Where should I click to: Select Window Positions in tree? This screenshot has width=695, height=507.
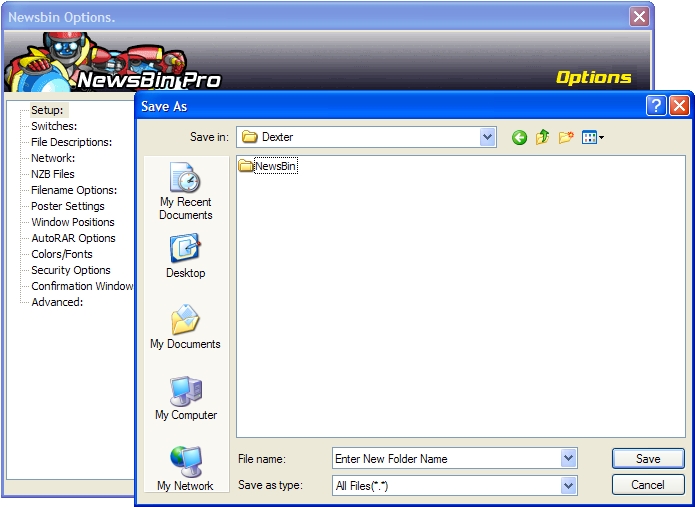tap(73, 222)
